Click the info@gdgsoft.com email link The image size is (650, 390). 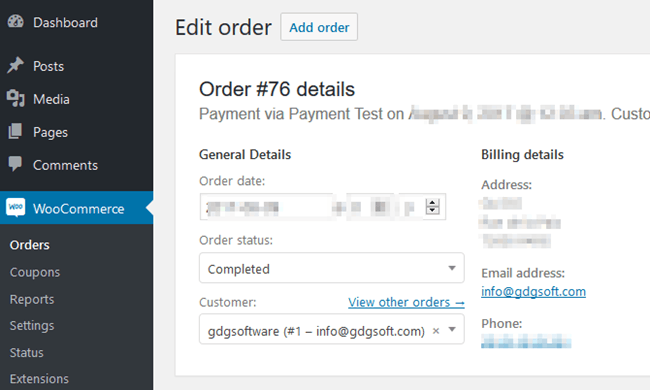pos(534,292)
